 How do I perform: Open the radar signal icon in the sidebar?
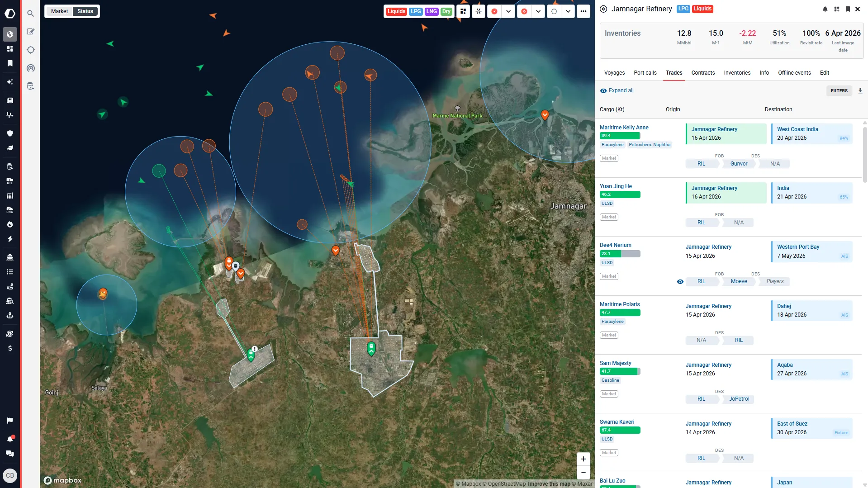(x=30, y=68)
